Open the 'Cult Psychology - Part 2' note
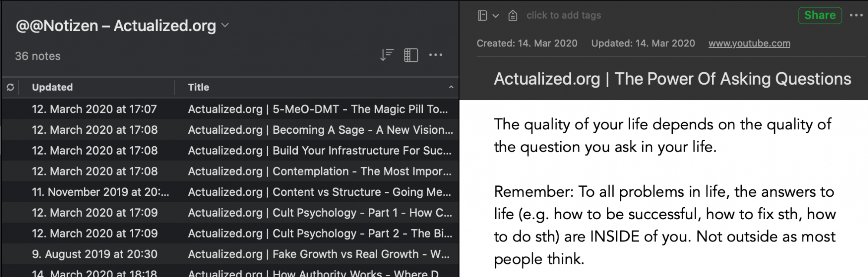 (230, 234)
